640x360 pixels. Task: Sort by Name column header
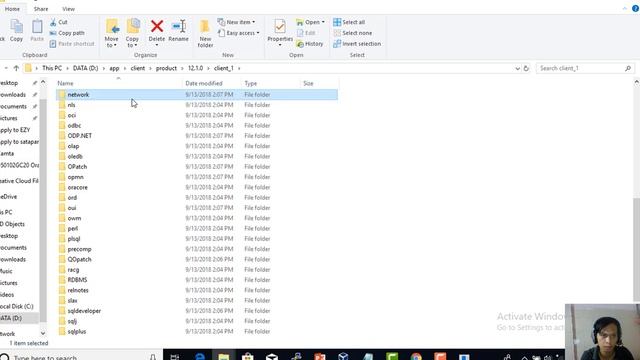(65, 83)
